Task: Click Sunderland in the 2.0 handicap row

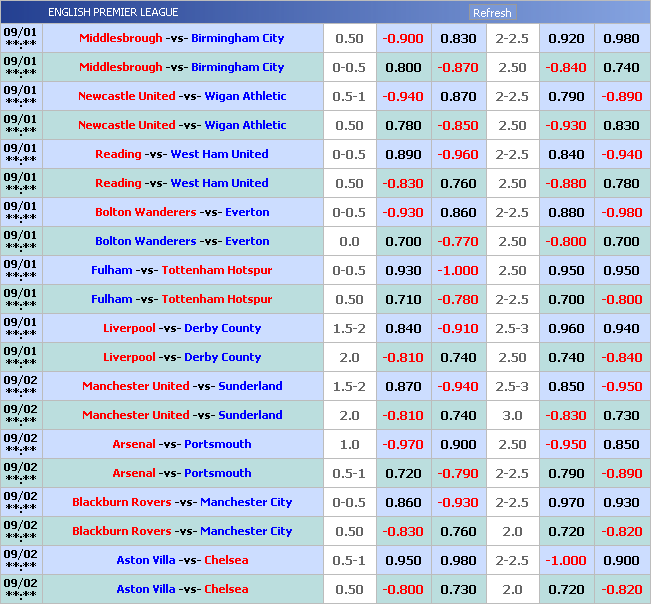Action: click(250, 416)
